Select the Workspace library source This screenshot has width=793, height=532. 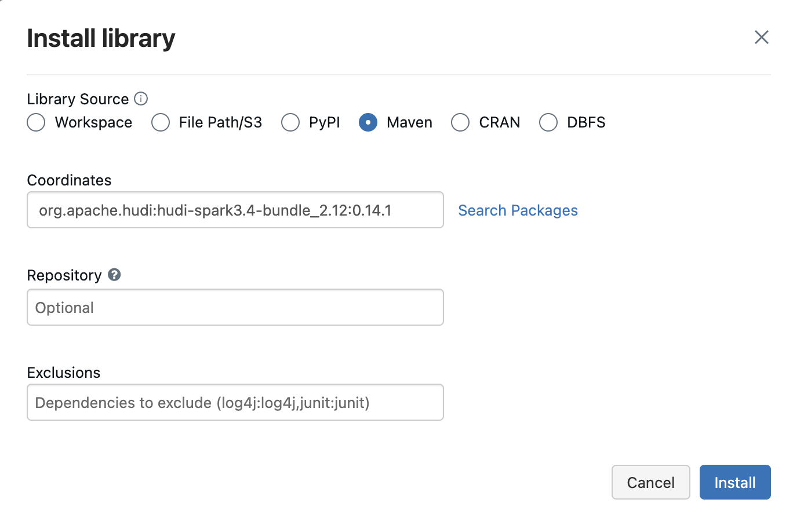[x=36, y=122]
